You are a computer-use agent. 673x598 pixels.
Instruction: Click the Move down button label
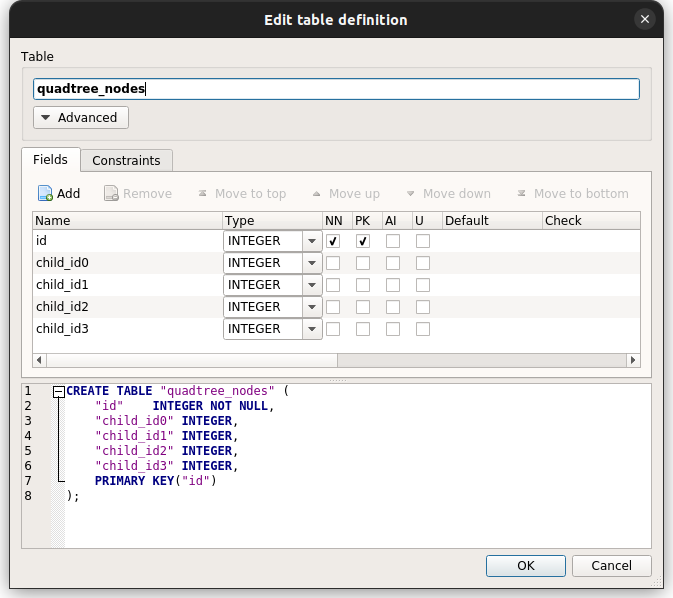point(457,194)
